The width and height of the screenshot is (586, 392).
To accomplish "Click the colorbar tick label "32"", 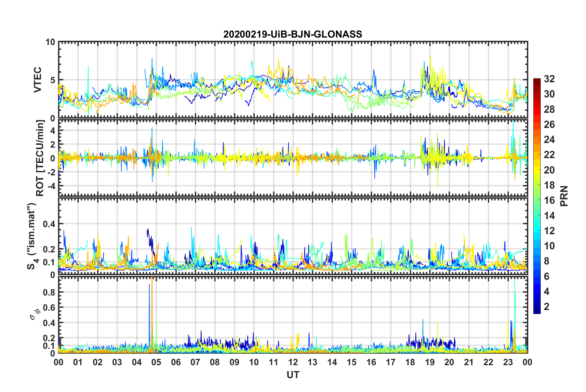I will (x=549, y=79).
